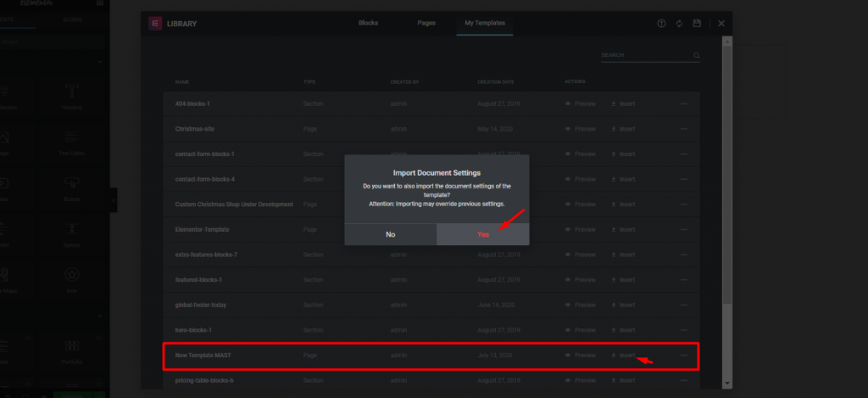Preview the Christmas-site template

581,129
